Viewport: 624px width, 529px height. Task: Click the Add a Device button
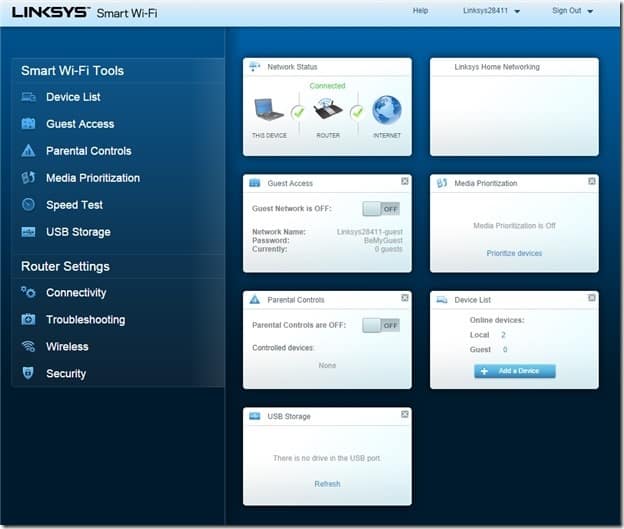click(x=515, y=371)
